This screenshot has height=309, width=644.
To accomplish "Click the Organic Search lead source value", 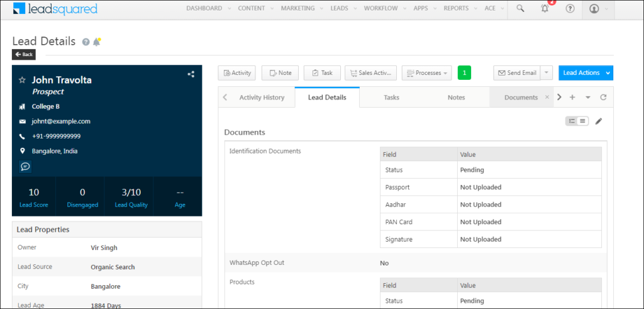I will tap(113, 267).
